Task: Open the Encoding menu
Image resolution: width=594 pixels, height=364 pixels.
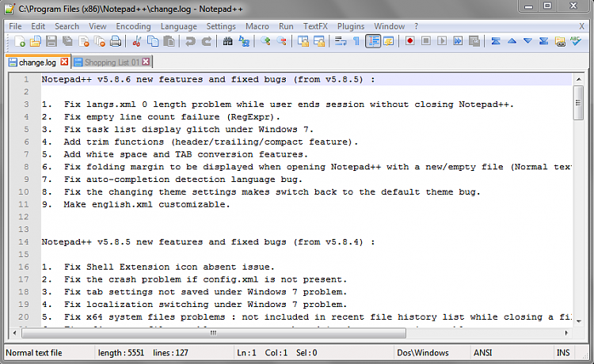Action: pyautogui.click(x=133, y=26)
